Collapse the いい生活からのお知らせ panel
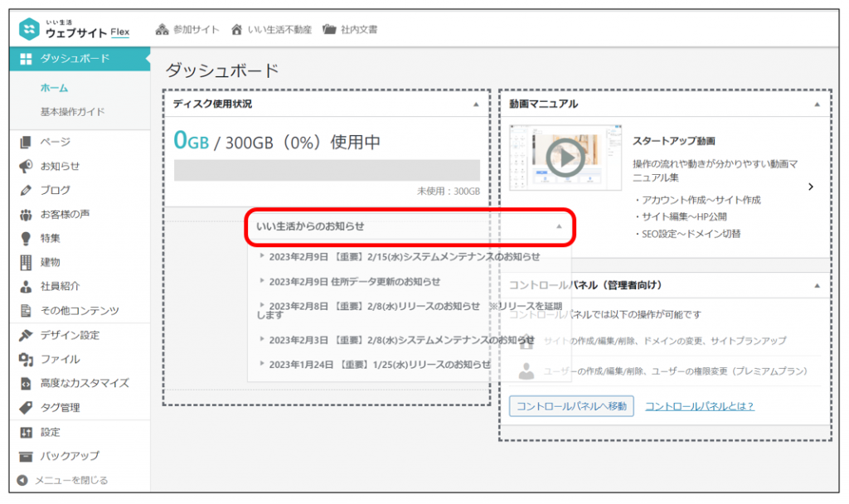 point(559,226)
